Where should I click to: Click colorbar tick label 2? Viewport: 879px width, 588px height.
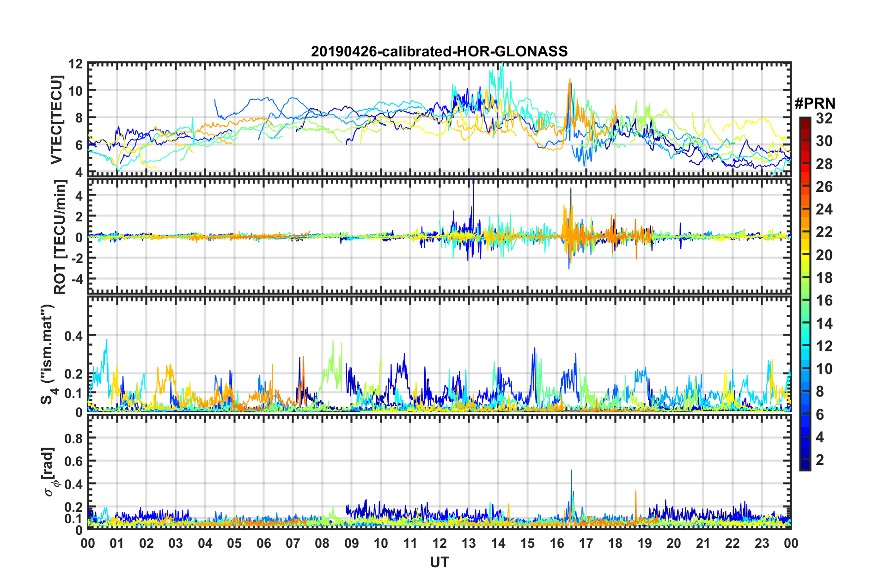coord(820,459)
